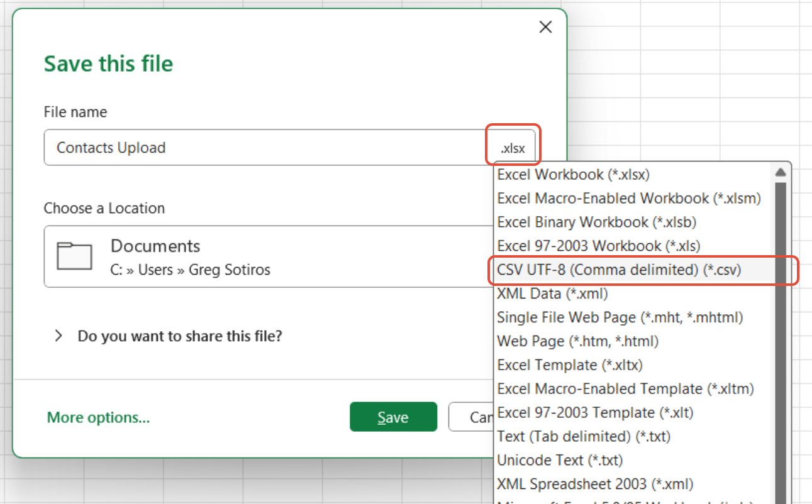Viewport: 812px width, 504px height.
Task: Click the Documents folder icon
Action: [74, 256]
